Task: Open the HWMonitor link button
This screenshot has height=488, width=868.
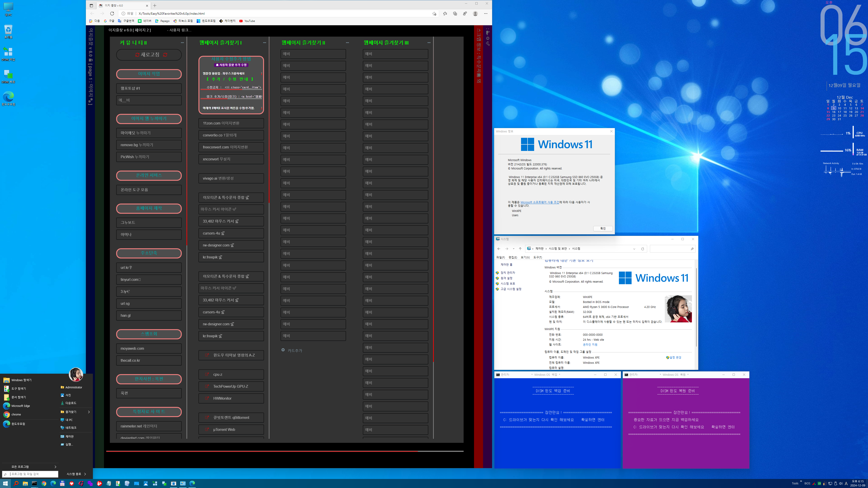Action: pyautogui.click(x=231, y=398)
